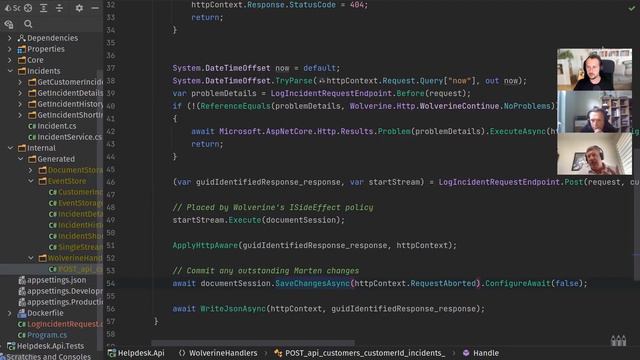640x360 pixels.
Task: Expand the Dockerfile node
Action: [10, 313]
